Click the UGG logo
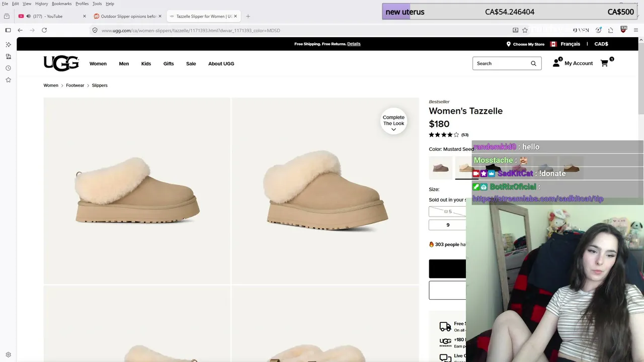 click(61, 63)
